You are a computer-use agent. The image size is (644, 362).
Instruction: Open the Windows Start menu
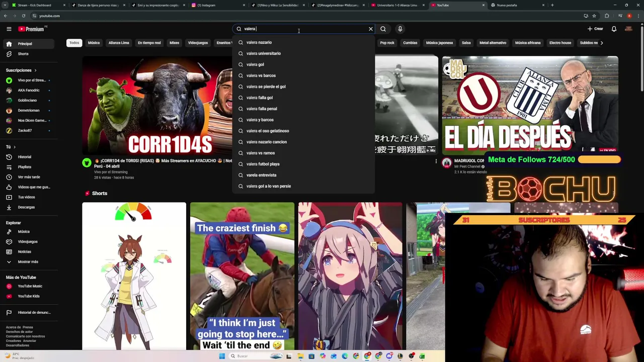point(222,356)
